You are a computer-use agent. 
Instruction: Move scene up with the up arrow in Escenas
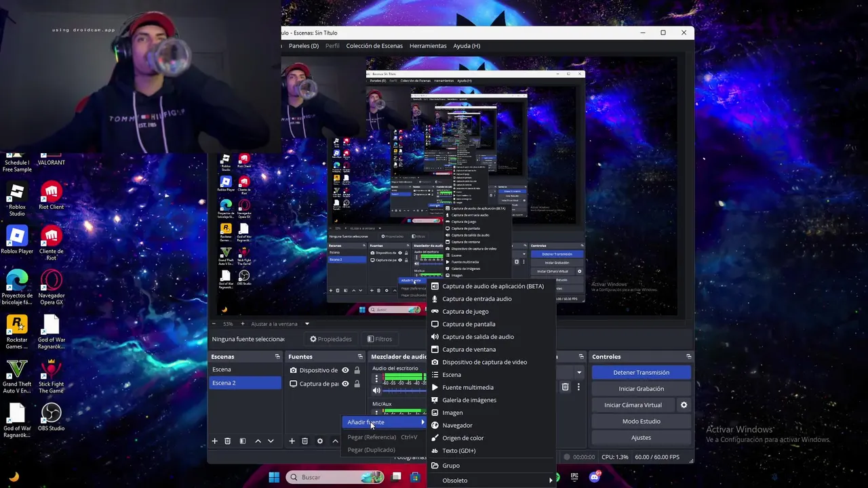point(258,441)
